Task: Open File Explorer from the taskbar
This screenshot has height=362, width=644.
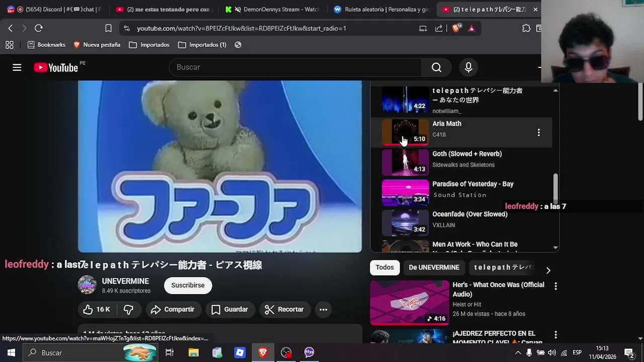Action: click(x=194, y=353)
